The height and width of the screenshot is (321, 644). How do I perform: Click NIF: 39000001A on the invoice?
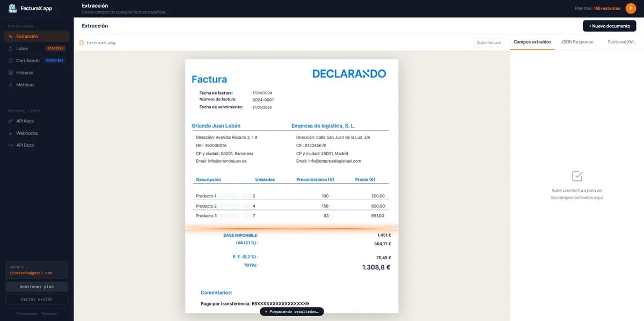click(x=211, y=145)
